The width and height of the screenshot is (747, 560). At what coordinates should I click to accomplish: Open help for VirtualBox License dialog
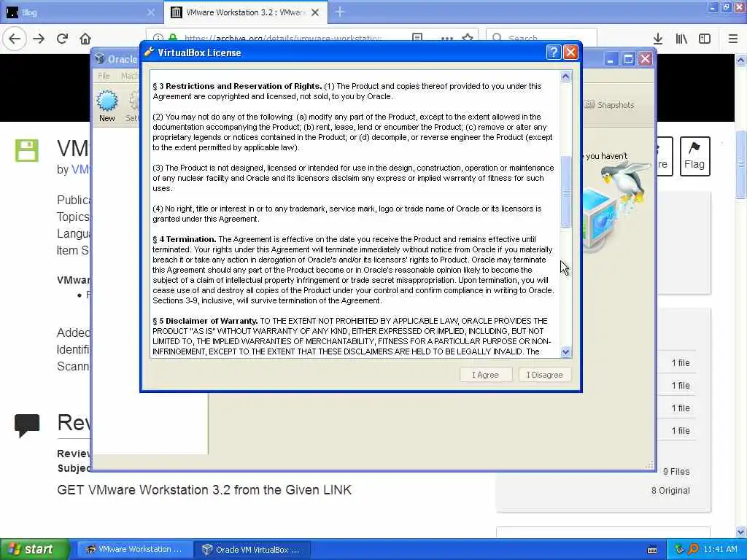[x=554, y=52]
